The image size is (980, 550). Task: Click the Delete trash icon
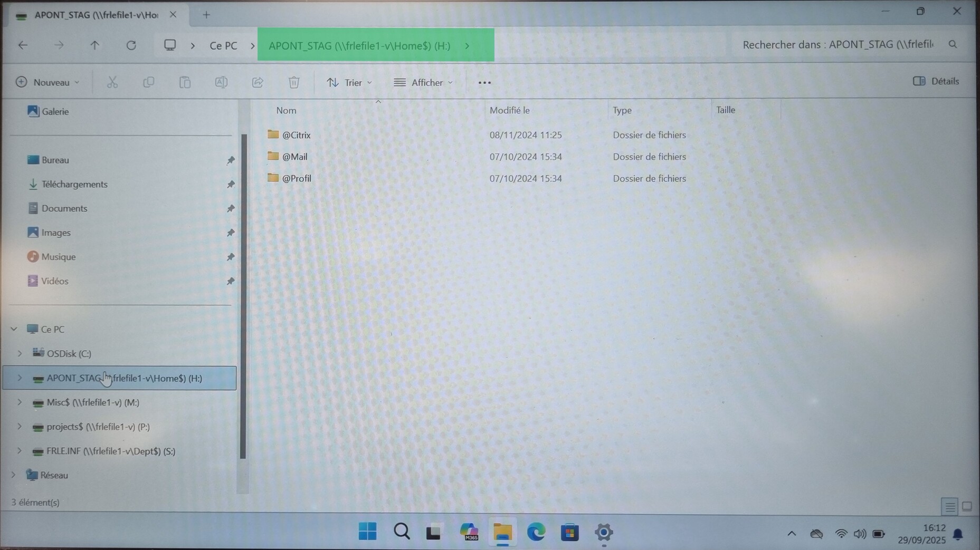point(294,82)
